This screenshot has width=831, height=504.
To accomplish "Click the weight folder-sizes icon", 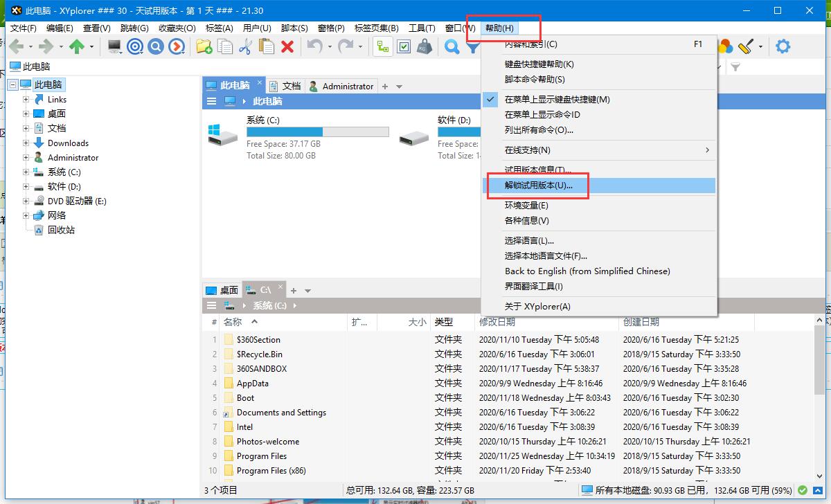I will coord(425,46).
